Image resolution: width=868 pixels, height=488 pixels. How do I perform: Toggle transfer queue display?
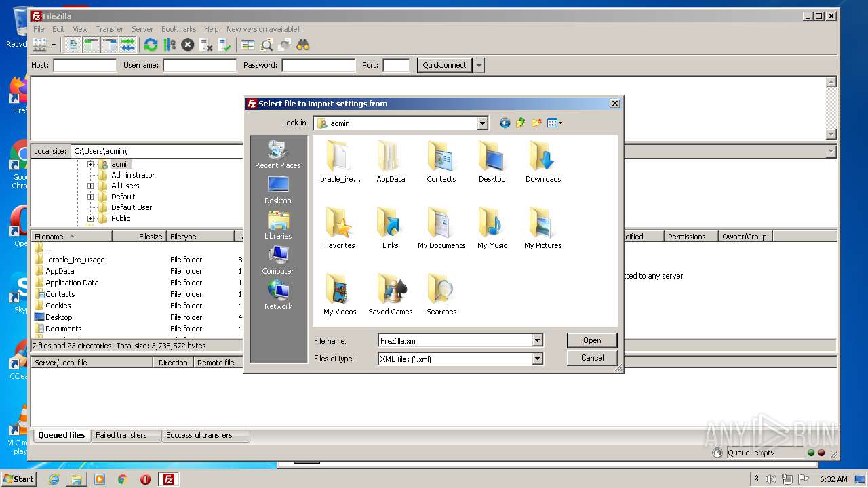click(127, 45)
